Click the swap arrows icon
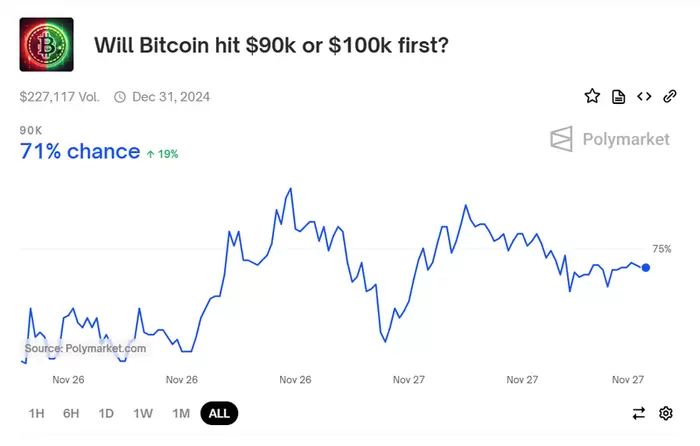Image resolution: width=700 pixels, height=446 pixels. point(639,413)
